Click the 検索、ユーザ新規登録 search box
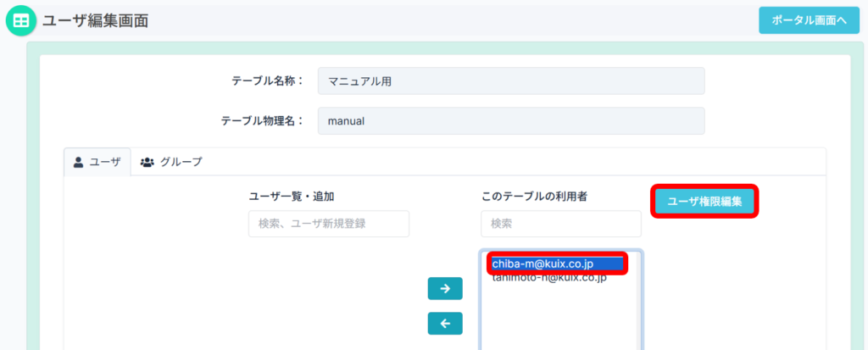The width and height of the screenshot is (868, 350). [328, 224]
